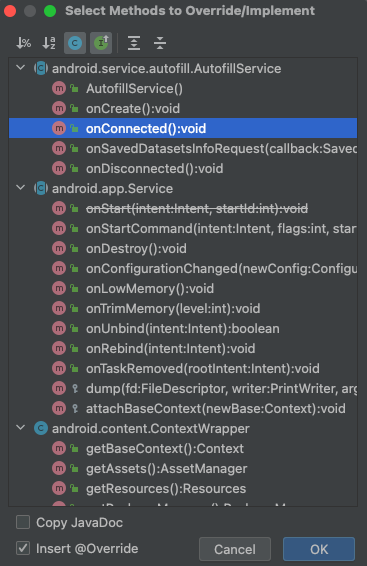This screenshot has height=566, width=367.
Task: Choose getAssets():AssetManager method
Action: (x=183, y=468)
